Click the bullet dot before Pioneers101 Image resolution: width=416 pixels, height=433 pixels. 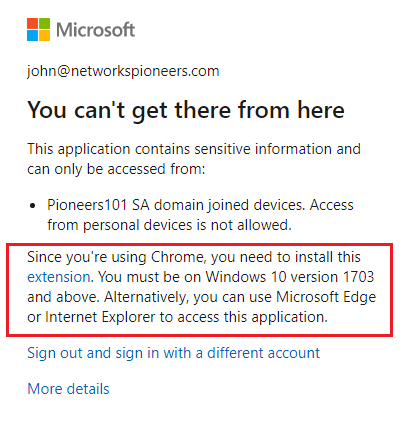32,206
